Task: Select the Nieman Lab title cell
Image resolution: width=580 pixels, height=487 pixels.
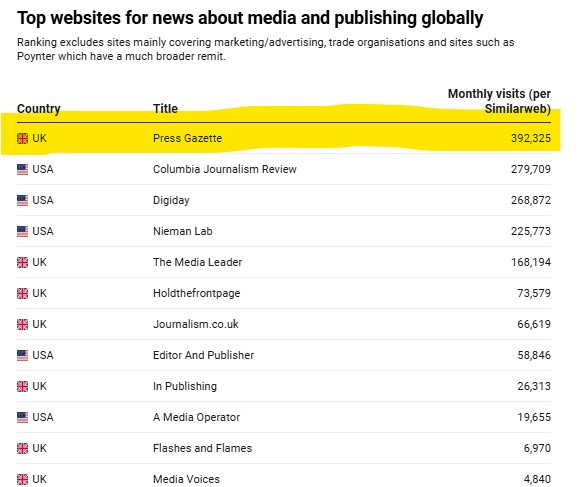Action: (x=183, y=231)
